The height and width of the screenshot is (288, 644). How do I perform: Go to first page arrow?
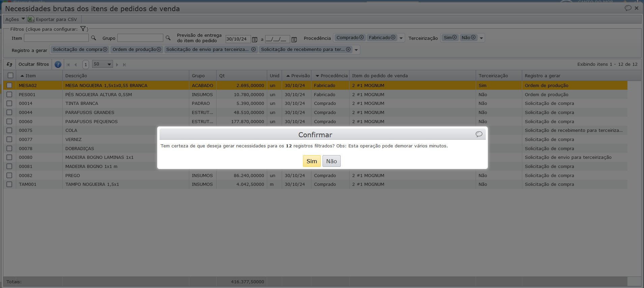coord(68,64)
